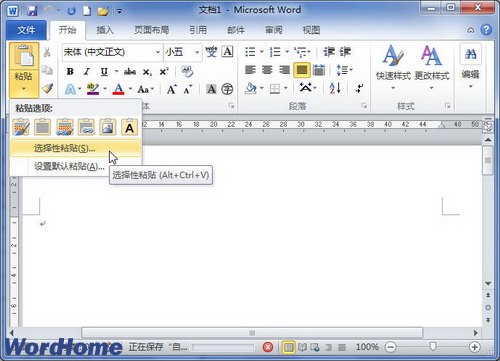The width and height of the screenshot is (500, 361).
Task: Toggle Align Left
Action: 250,70
